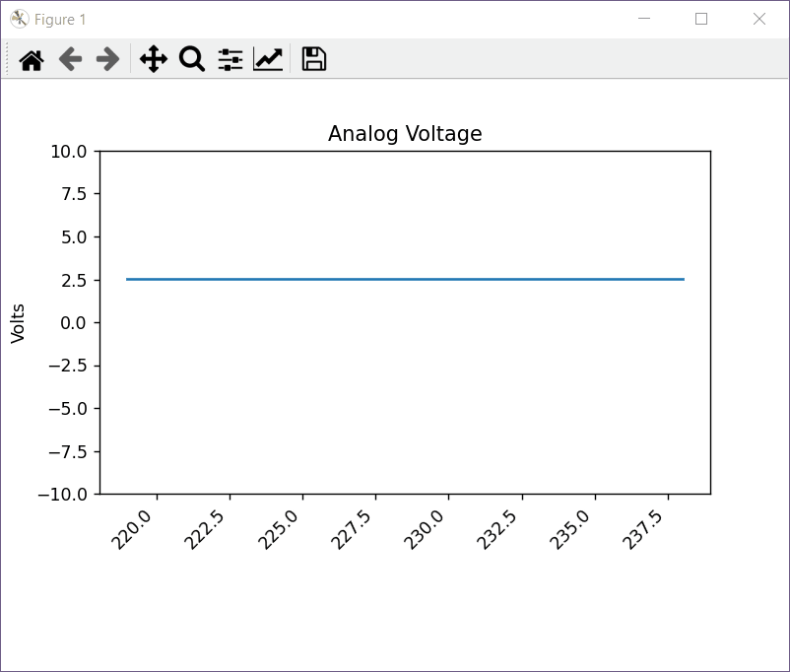This screenshot has width=790, height=672.
Task: Open the edit axis and curve parameters
Action: coord(268,60)
